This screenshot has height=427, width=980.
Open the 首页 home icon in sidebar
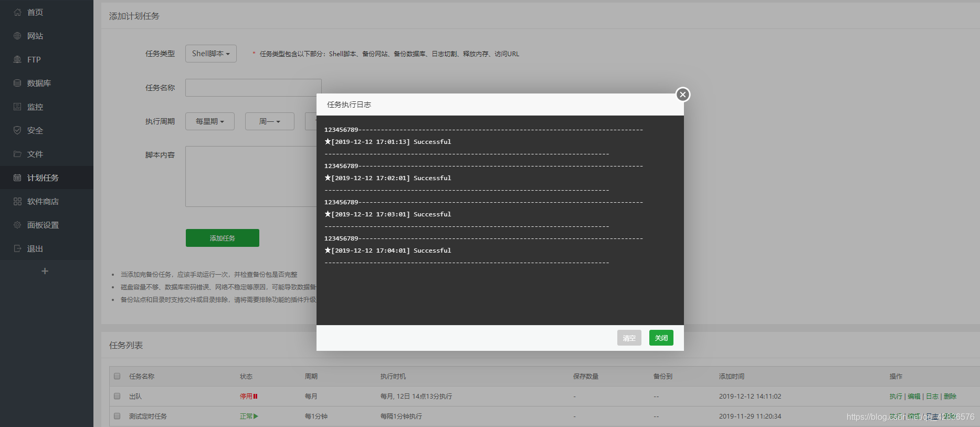click(x=17, y=12)
